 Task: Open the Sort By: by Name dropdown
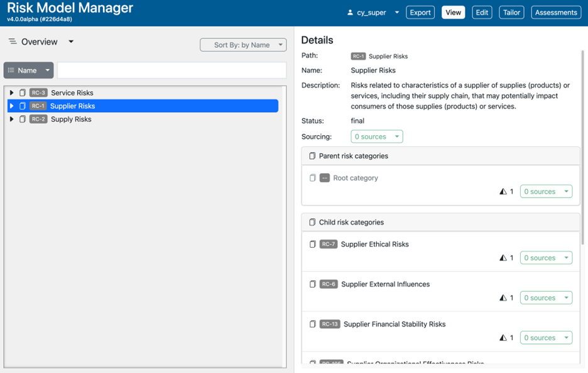tap(243, 45)
